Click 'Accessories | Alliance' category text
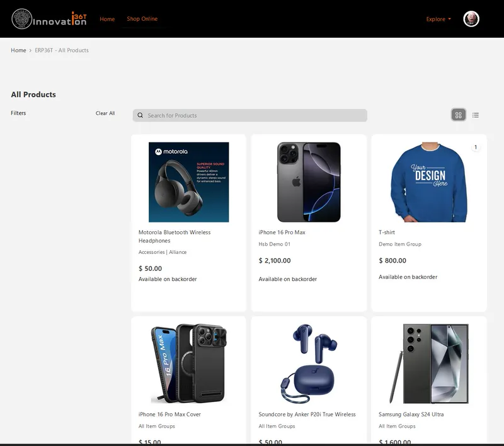Screen dimensions: 504x446 163,252
